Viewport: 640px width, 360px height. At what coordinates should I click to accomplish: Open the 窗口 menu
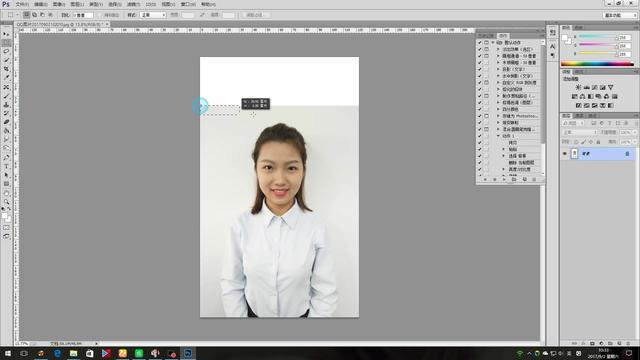click(x=188, y=4)
